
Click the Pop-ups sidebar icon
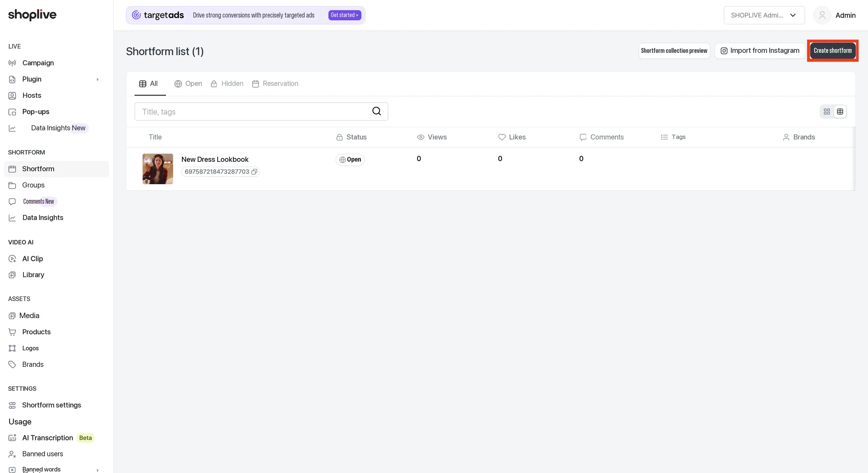[12, 112]
